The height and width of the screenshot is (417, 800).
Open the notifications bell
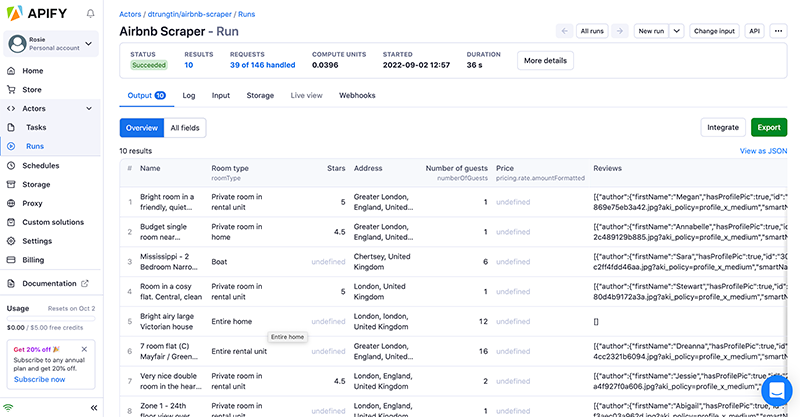tap(90, 14)
